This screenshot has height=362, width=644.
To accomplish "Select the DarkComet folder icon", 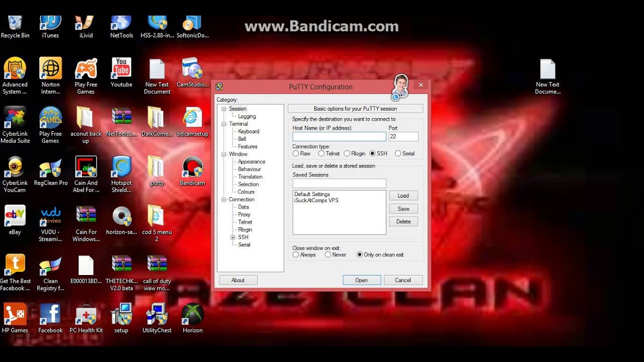I will [x=157, y=122].
